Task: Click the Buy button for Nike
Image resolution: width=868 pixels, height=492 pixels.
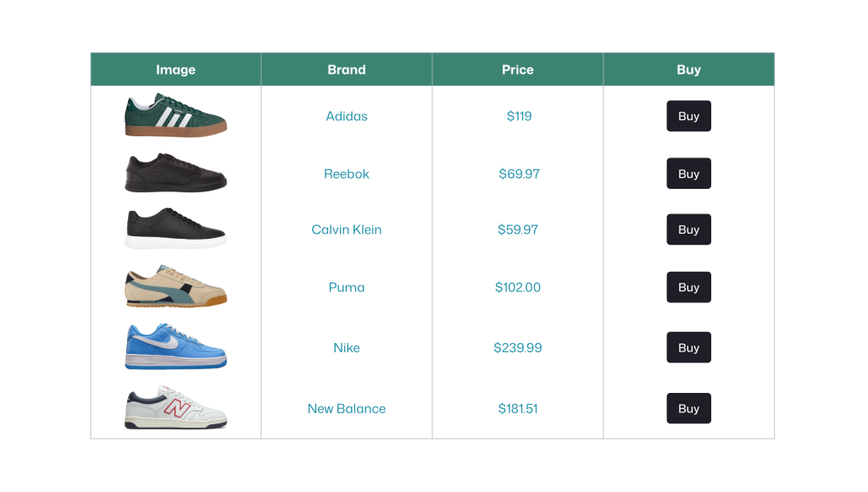Action: 688,347
